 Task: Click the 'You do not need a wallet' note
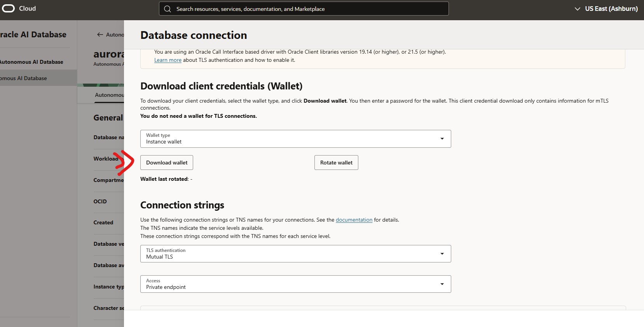click(x=199, y=116)
